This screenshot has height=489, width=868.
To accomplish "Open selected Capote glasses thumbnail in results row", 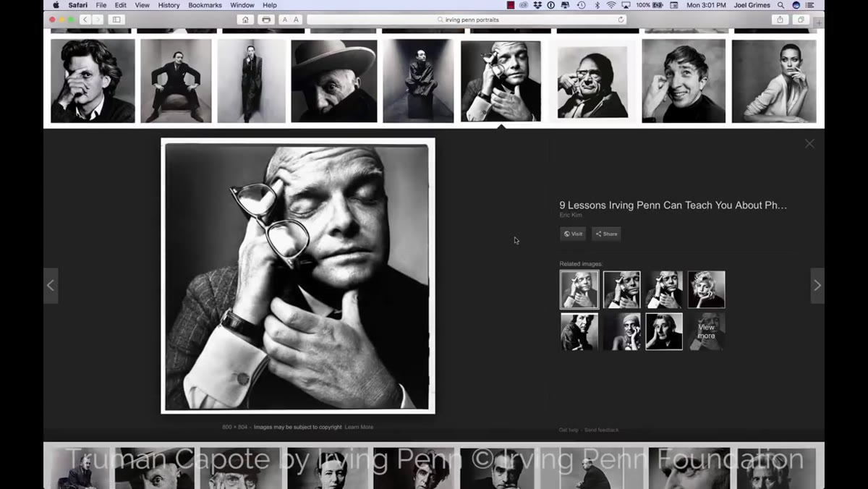I will click(501, 80).
